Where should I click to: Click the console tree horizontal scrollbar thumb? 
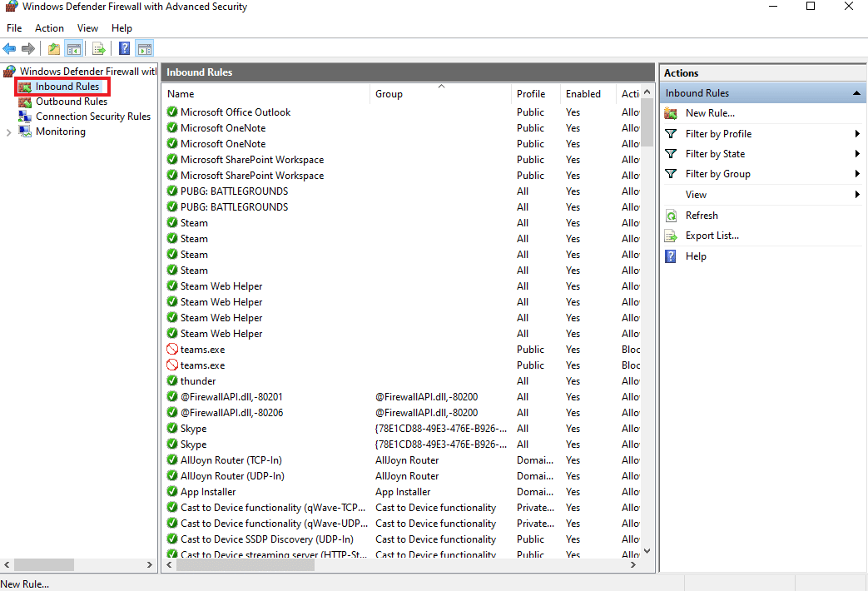point(44,565)
